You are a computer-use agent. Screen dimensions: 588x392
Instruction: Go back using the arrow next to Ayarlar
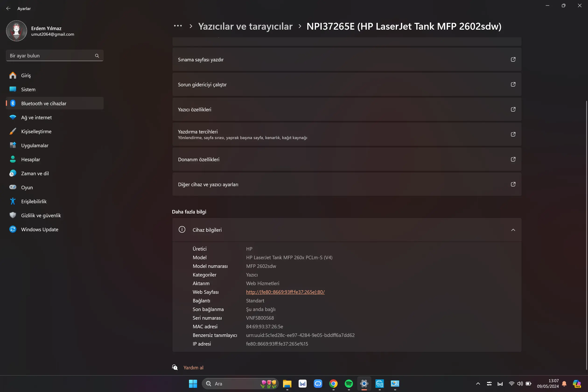coord(8,8)
